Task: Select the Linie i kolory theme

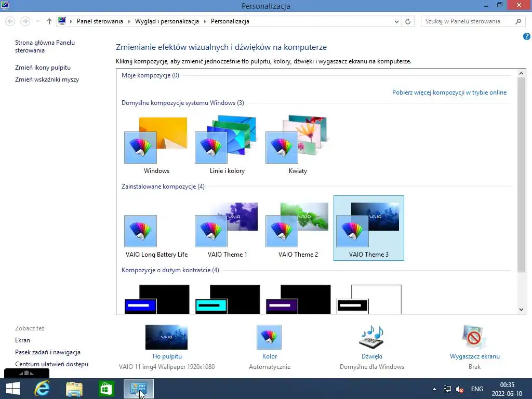Action: (x=227, y=145)
